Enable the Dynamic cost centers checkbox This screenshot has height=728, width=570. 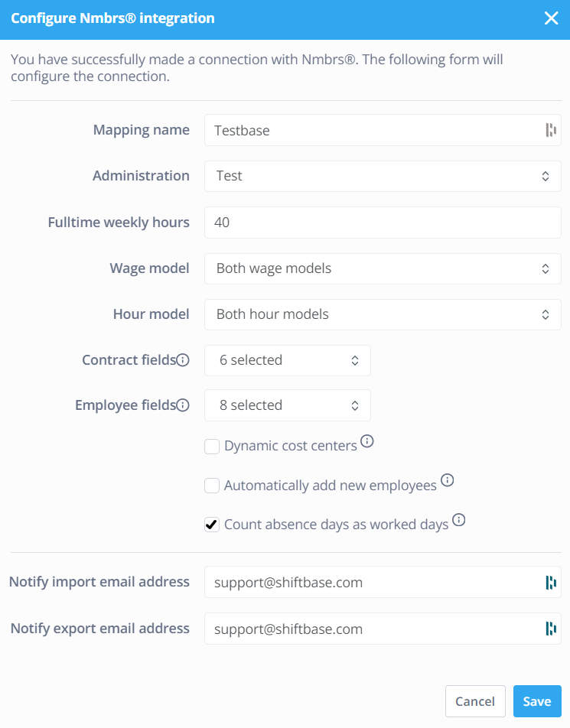(x=212, y=446)
